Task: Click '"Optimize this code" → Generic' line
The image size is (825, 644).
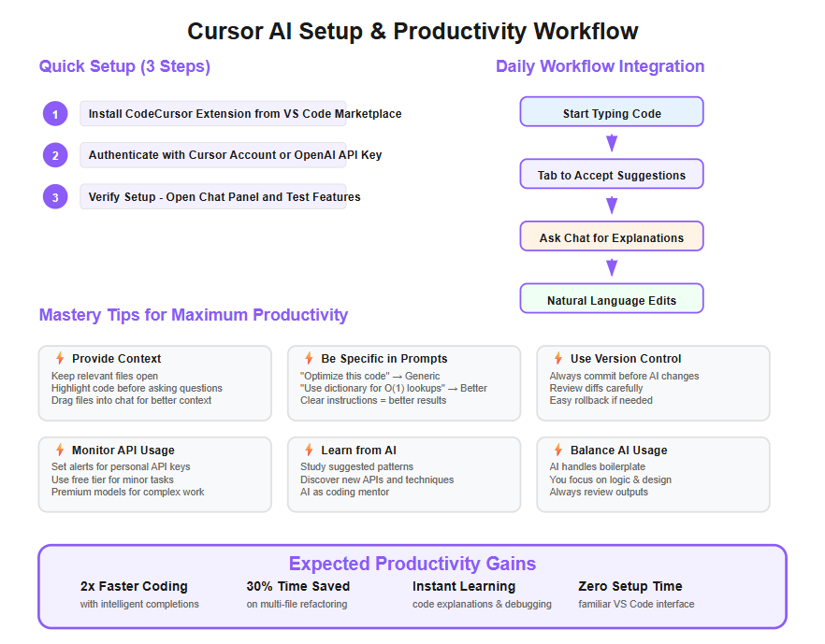Action: tap(369, 376)
